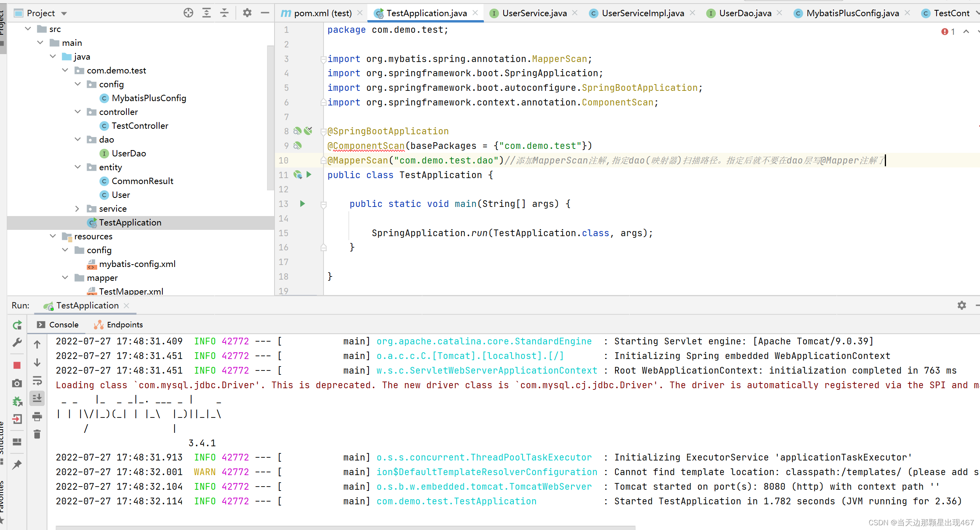Image resolution: width=980 pixels, height=530 pixels.
Task: Click the Dump Threads camera icon
Action: [x=17, y=383]
